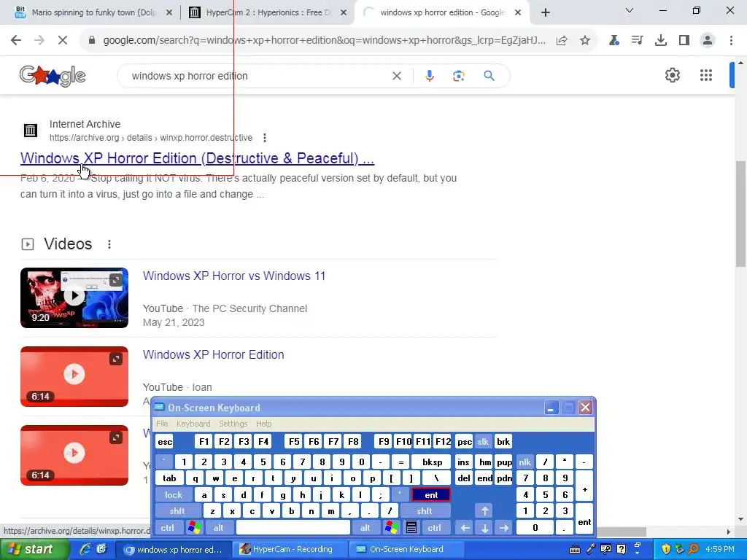Switch to HyperCam - Recording taskbar button
Screen dimensions: 747x560
click(x=292, y=550)
